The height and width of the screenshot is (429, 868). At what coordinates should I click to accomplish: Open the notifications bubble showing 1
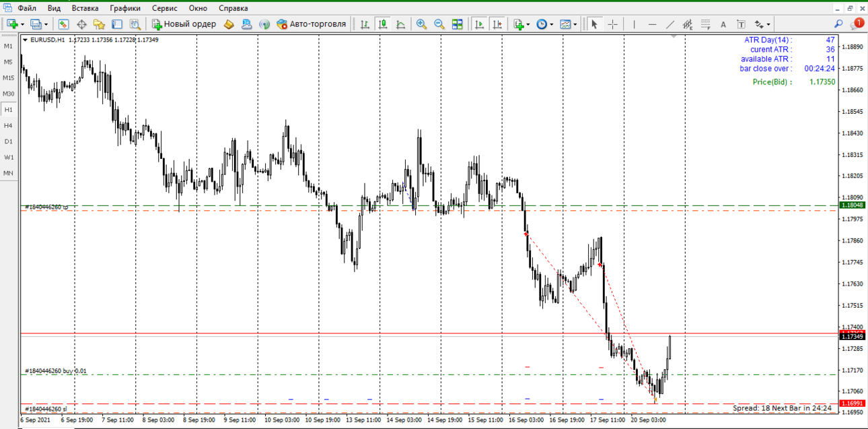point(857,24)
